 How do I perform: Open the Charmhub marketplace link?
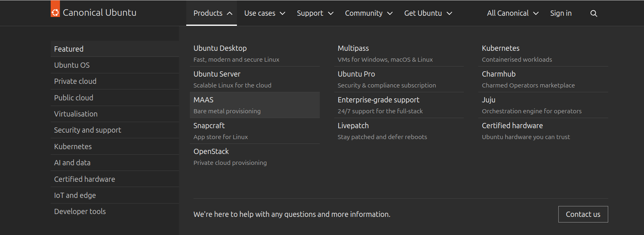point(498,74)
